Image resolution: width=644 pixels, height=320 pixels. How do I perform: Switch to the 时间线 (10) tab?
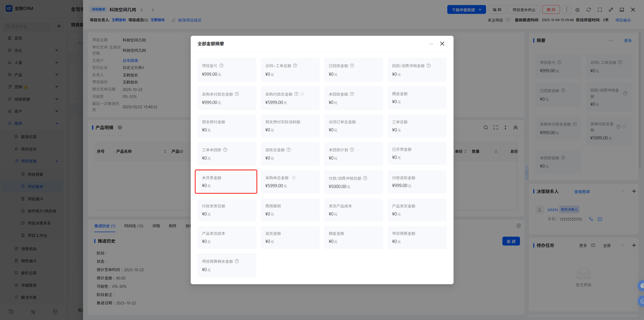pyautogui.click(x=134, y=226)
